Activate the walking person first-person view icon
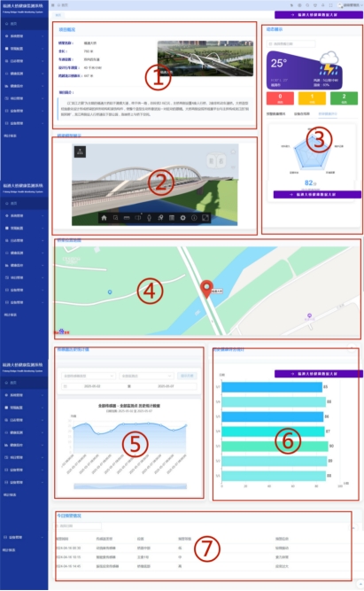The width and height of the screenshot is (364, 591). coord(149,218)
